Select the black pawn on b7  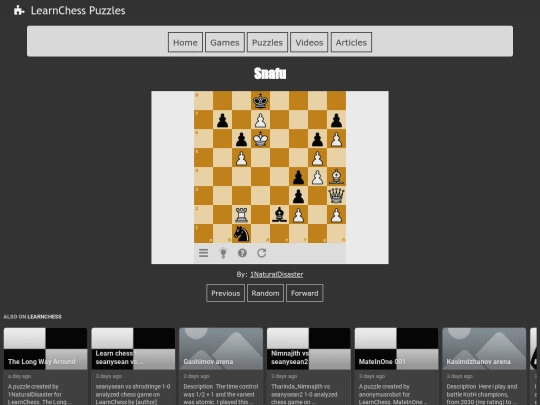point(222,120)
